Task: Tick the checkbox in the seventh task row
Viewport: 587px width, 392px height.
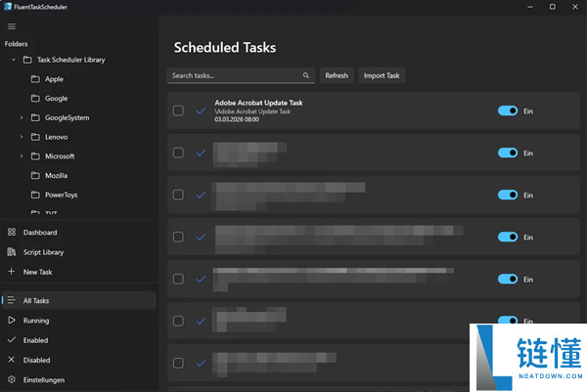Action: (178, 363)
